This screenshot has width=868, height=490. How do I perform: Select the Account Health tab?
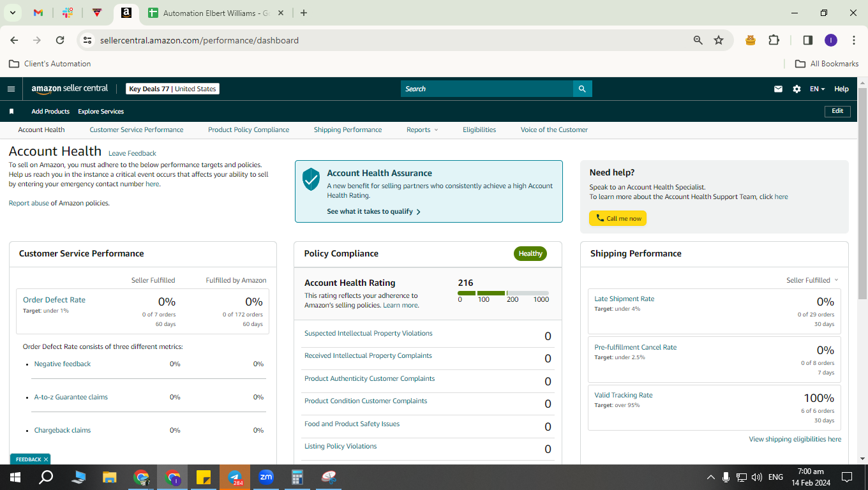(x=41, y=130)
